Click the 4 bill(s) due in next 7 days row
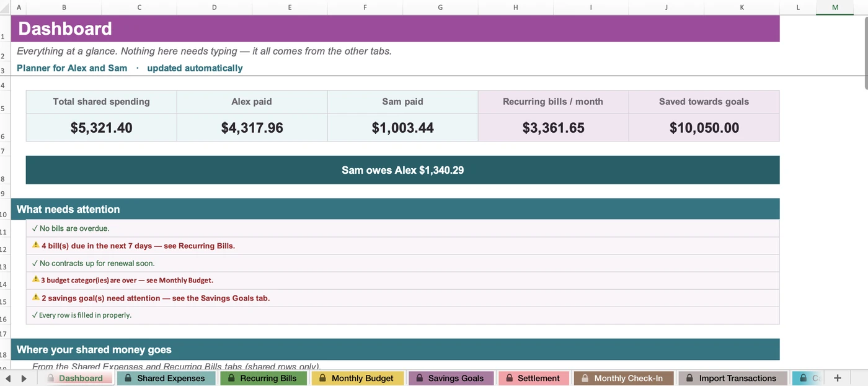Viewport: 868px width, 386px height. click(x=402, y=246)
